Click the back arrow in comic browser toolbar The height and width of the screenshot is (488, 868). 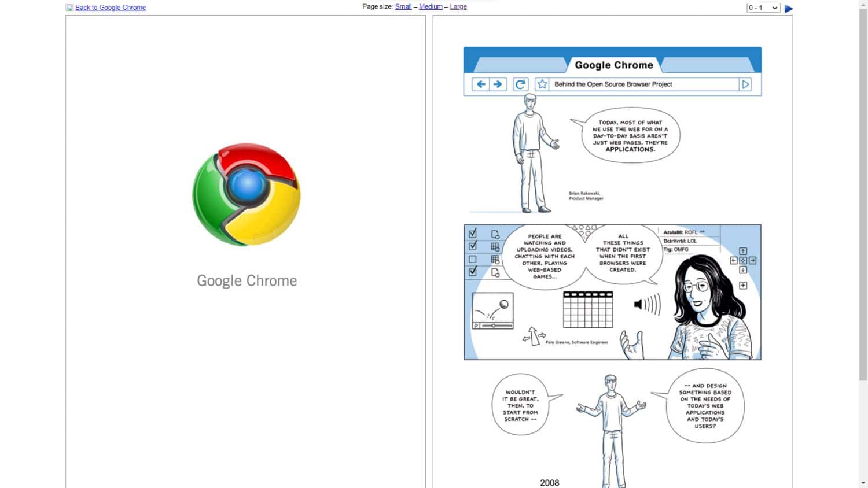480,84
